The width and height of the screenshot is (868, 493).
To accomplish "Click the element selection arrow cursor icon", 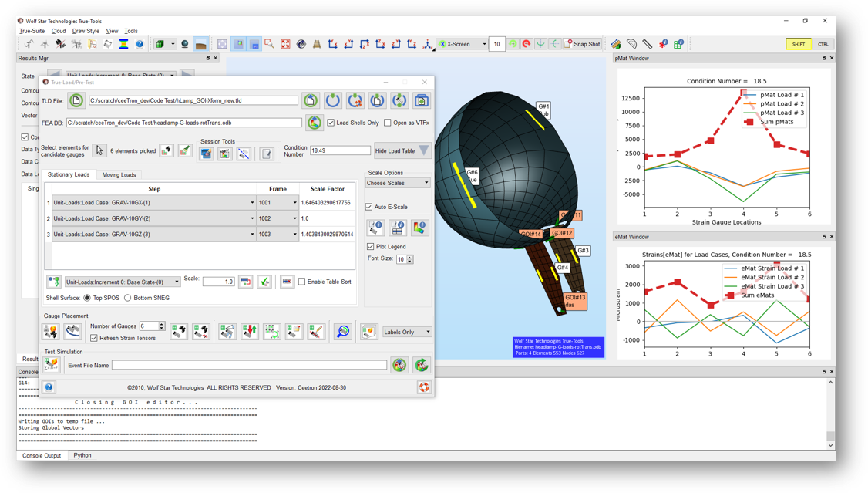I will pos(99,150).
